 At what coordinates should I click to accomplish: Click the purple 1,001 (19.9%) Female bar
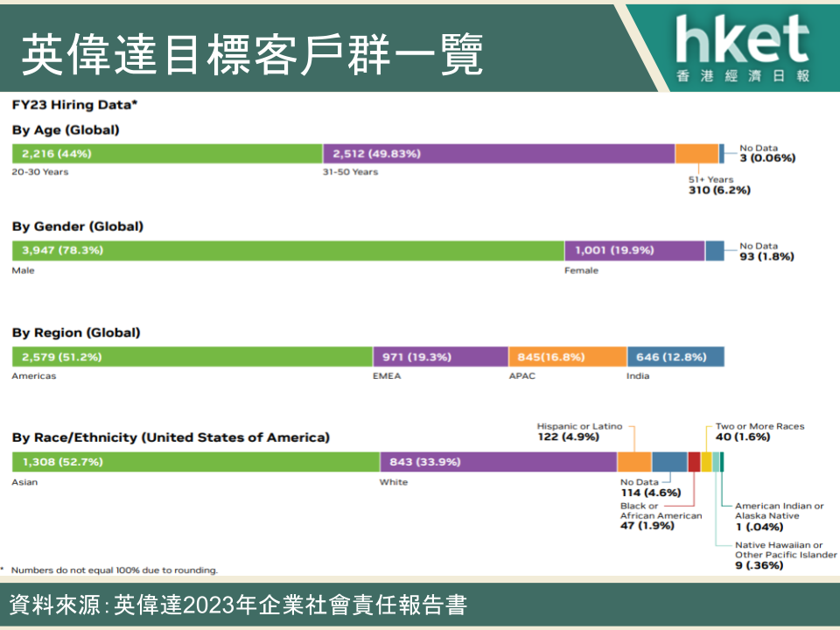pyautogui.click(x=635, y=251)
